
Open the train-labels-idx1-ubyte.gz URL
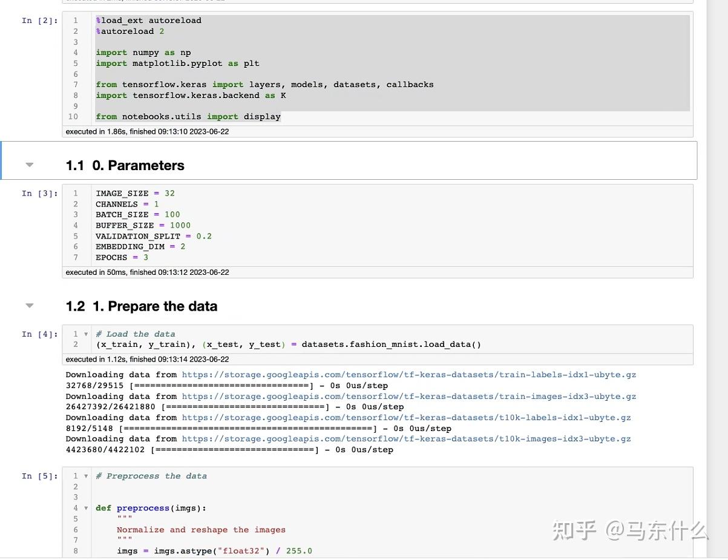coord(408,375)
